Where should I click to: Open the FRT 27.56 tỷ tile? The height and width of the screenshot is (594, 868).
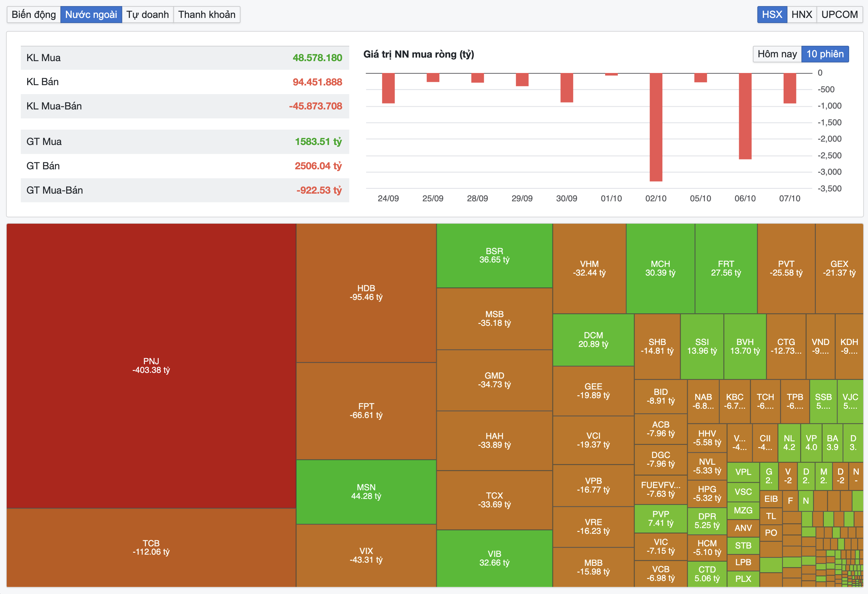point(726,269)
